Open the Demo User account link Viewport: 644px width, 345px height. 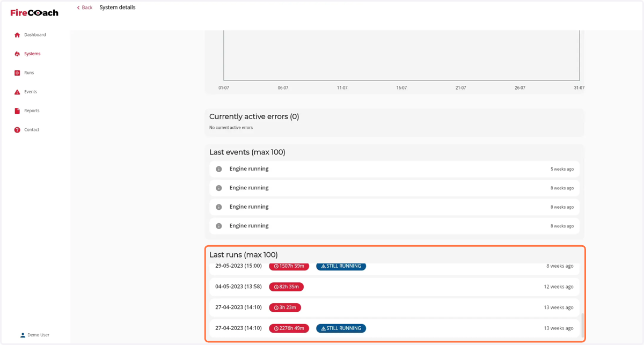pos(35,335)
